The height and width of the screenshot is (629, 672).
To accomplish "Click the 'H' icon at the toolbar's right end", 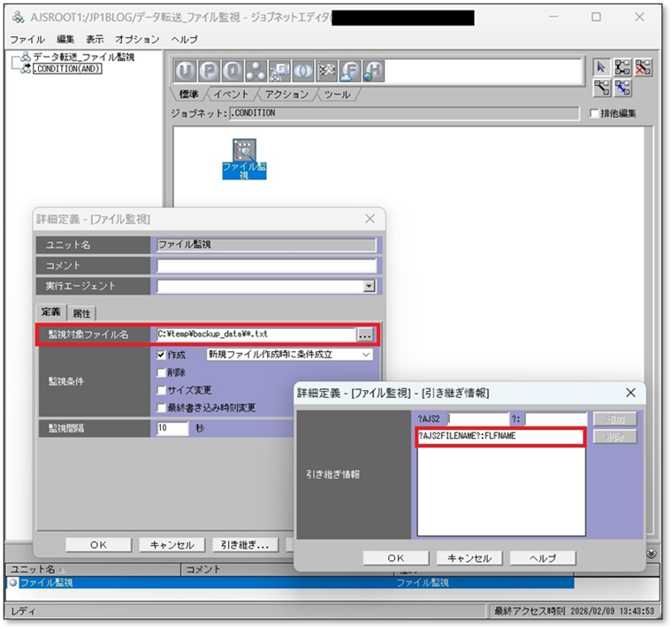I will (x=374, y=72).
